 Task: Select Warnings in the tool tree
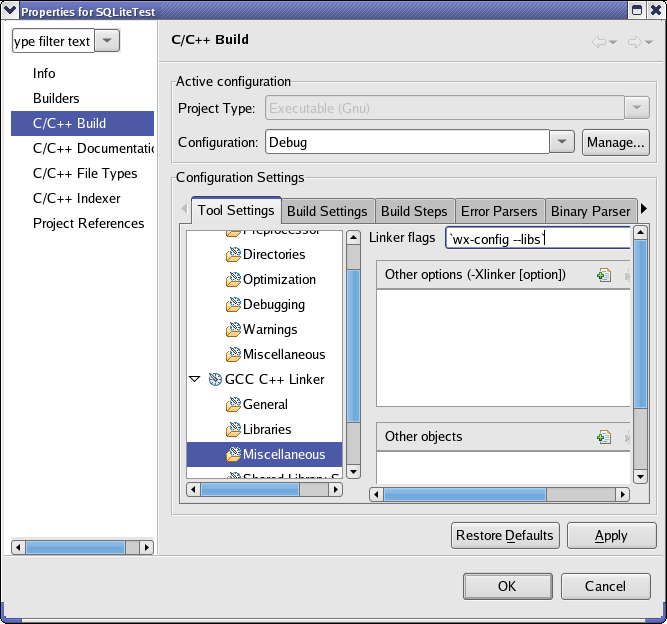click(270, 329)
